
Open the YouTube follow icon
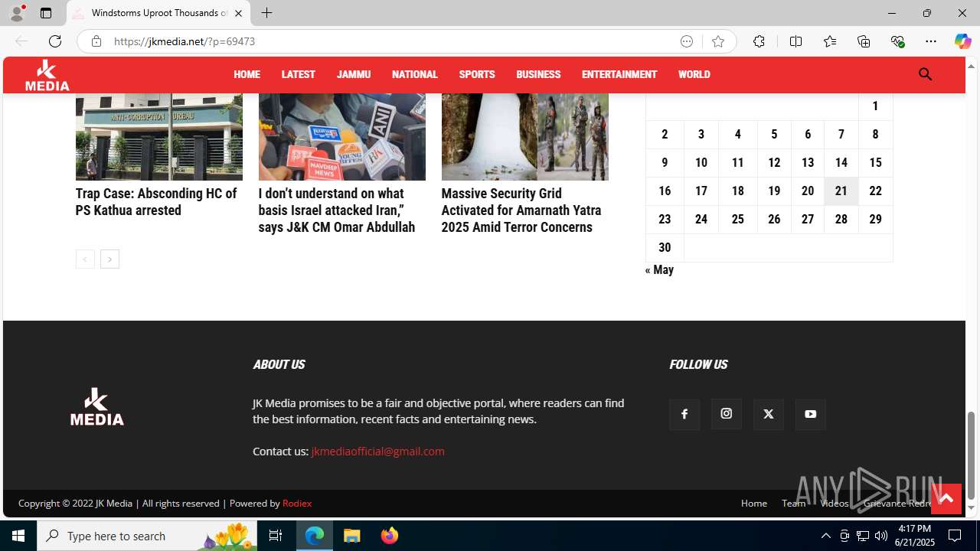[811, 414]
